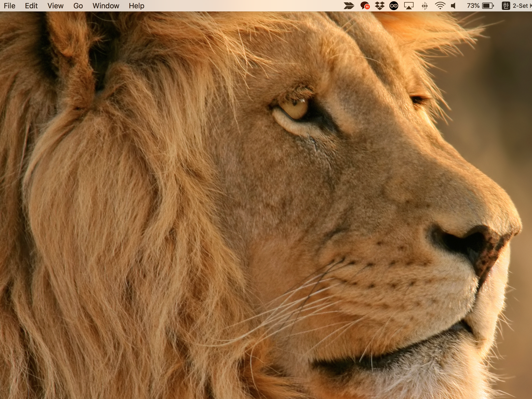The height and width of the screenshot is (399, 532).
Task: Open the Window menu
Action: (x=106, y=6)
